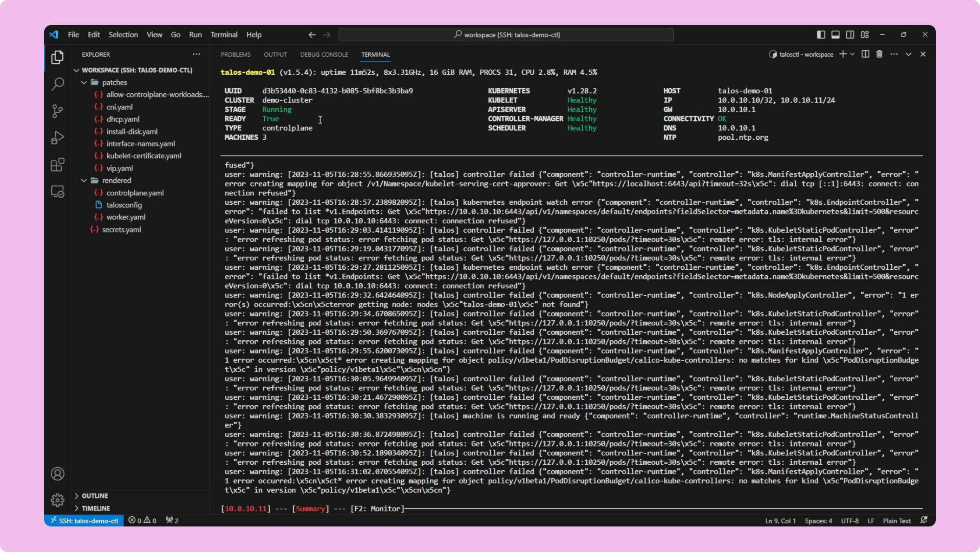This screenshot has height=552, width=980.
Task: Click the Plain Text language mode
Action: click(896, 521)
